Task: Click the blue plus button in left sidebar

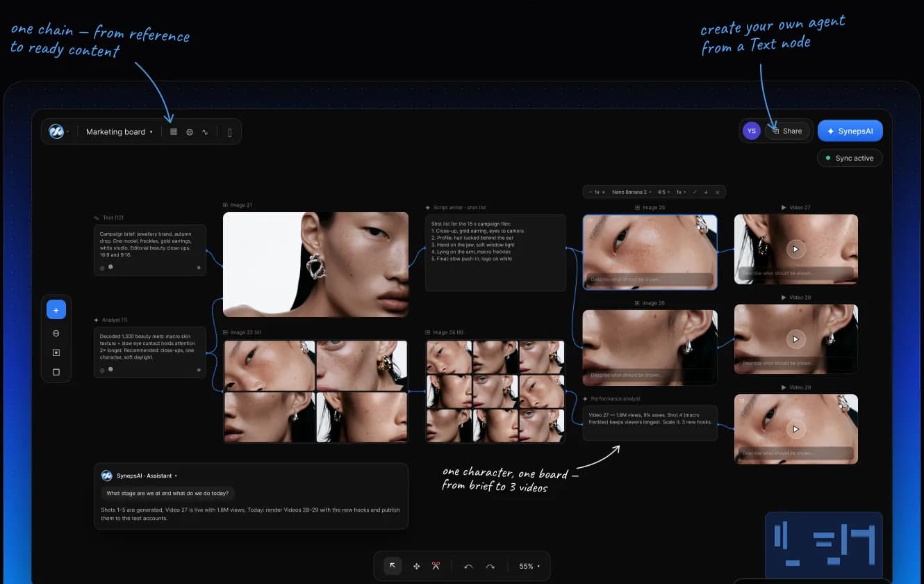Action: coord(56,309)
